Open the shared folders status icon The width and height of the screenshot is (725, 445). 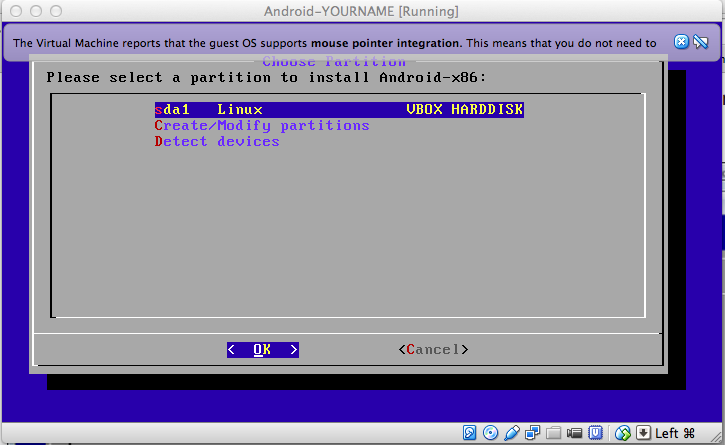click(x=553, y=433)
